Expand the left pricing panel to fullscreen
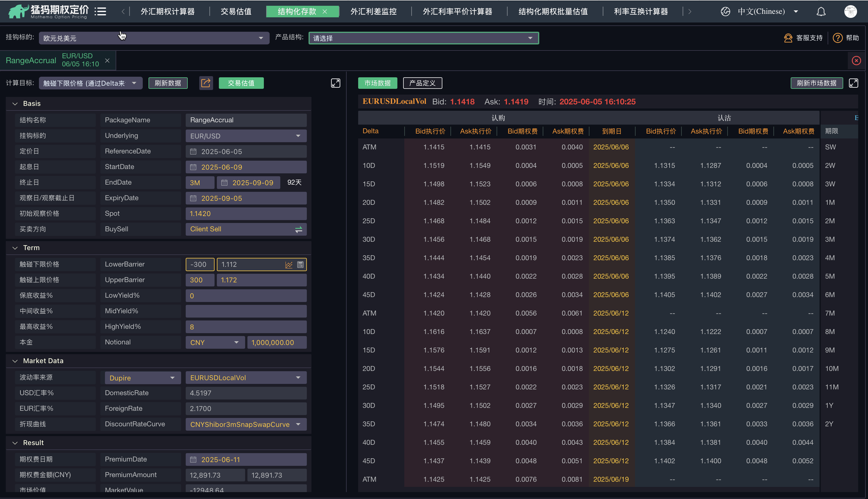868x499 pixels. click(x=335, y=83)
